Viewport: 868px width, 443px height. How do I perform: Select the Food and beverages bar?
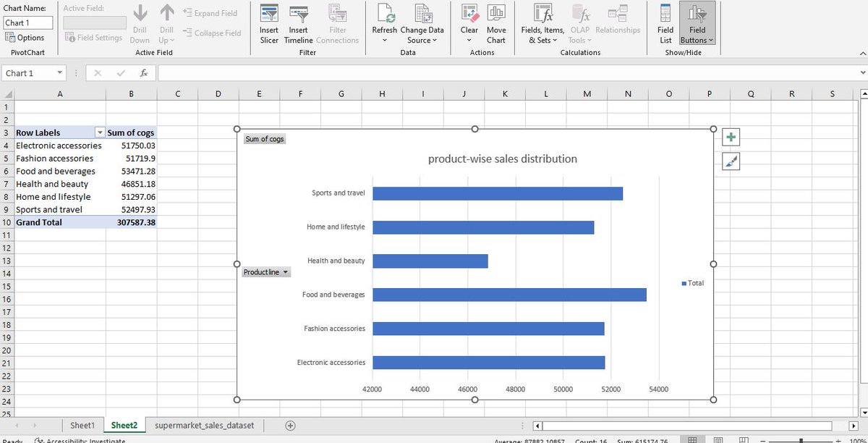point(509,295)
